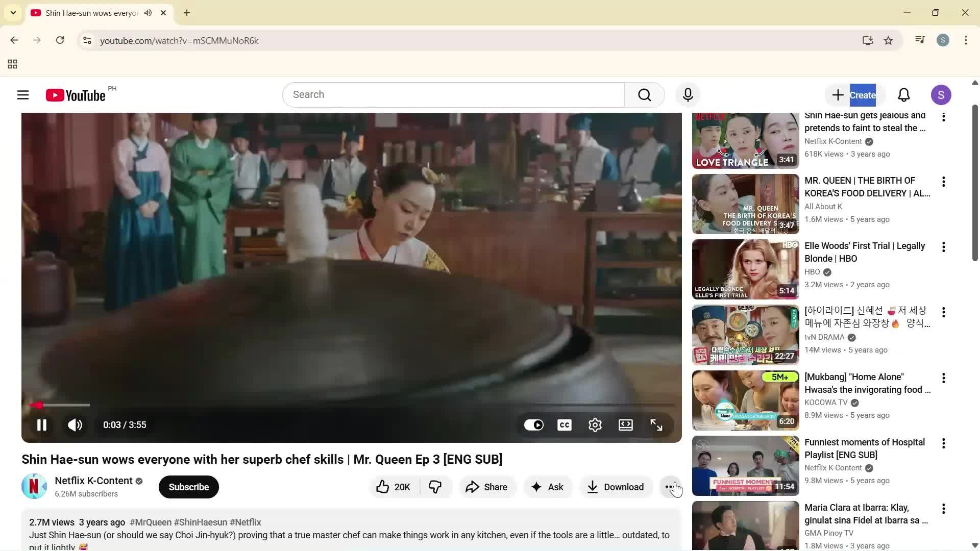Enter fullscreen mode

[x=656, y=424]
